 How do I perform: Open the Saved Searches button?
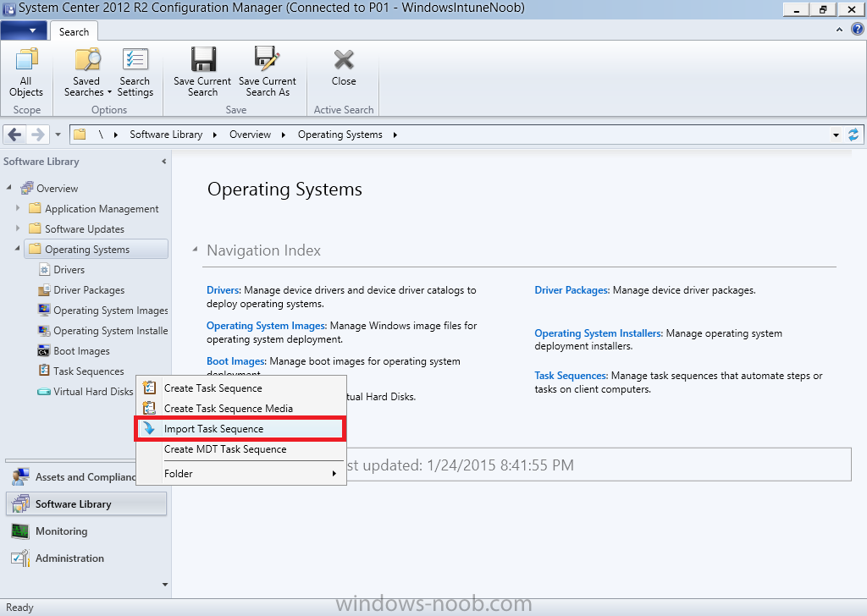click(x=87, y=73)
